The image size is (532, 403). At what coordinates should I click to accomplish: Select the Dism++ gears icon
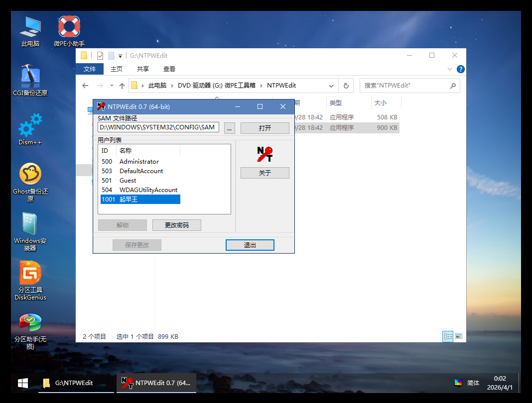(30, 129)
